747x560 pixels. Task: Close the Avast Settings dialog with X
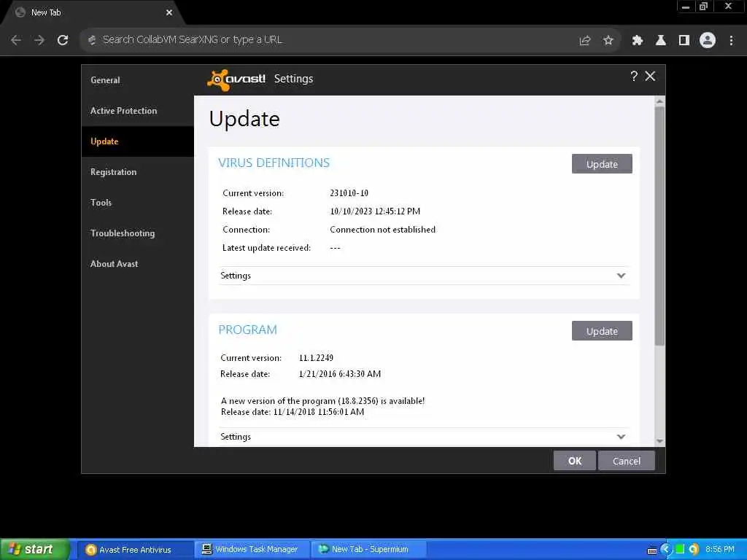pyautogui.click(x=650, y=76)
